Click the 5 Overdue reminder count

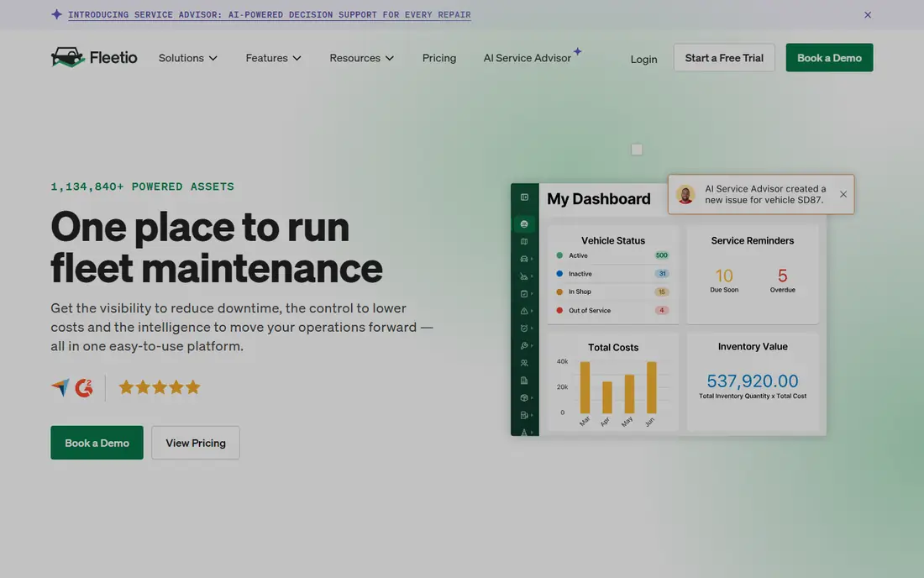point(783,276)
